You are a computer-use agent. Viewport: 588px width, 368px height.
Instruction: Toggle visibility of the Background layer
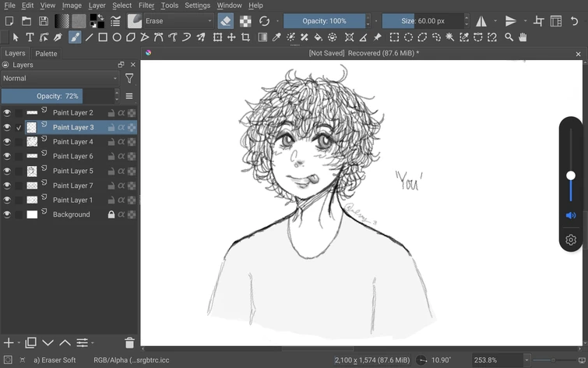pos(7,214)
